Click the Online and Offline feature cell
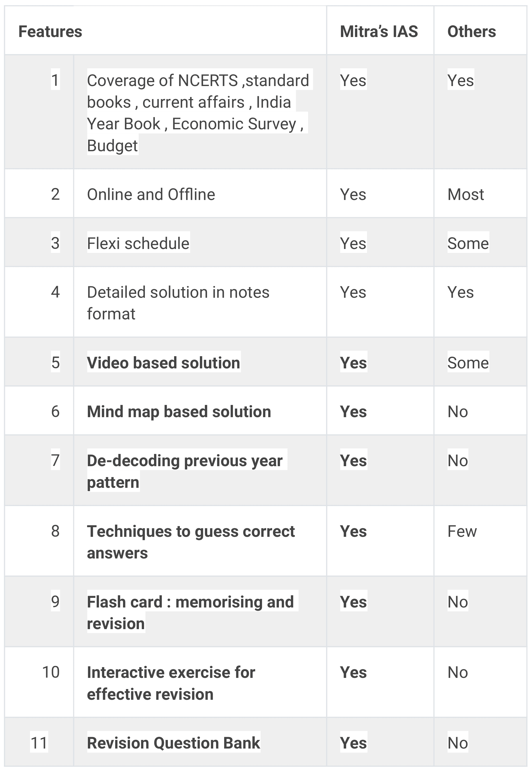This screenshot has width=532, height=772. click(x=151, y=194)
